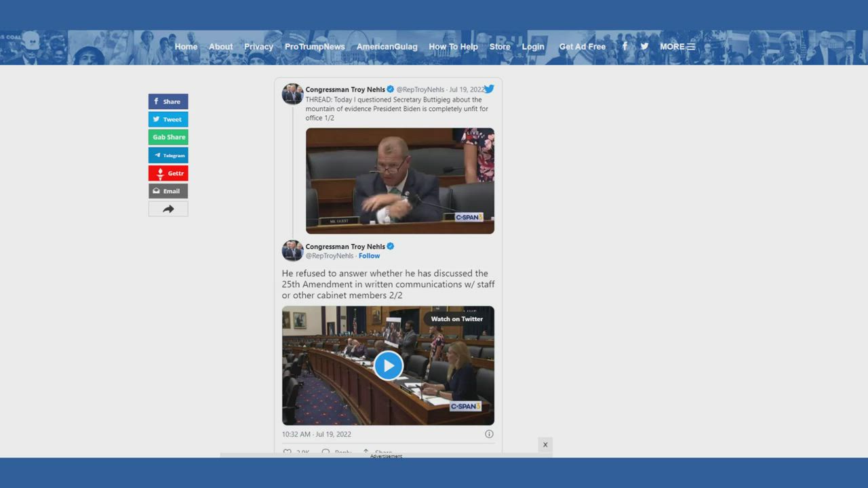Click the tweet info circle icon
Screen dimensions: 868x488
[x=489, y=434]
